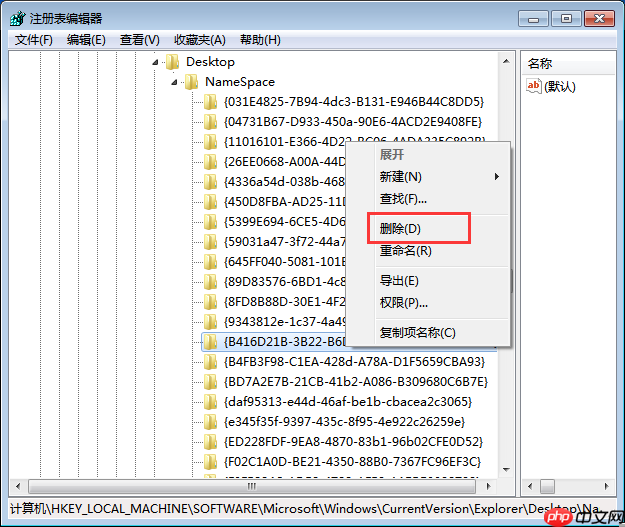625x527 pixels.
Task: Click folder icon beside {8FD8B88D-30E1 key
Action: click(x=210, y=302)
